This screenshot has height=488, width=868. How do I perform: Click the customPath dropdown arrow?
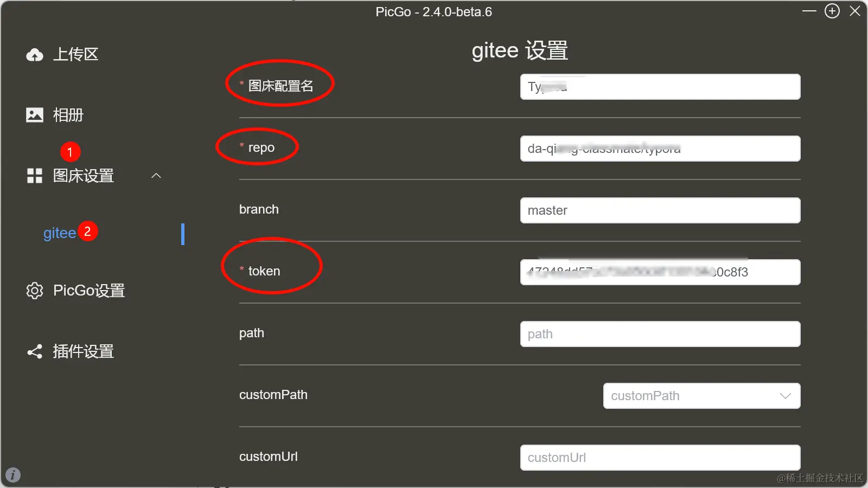pyautogui.click(x=786, y=396)
